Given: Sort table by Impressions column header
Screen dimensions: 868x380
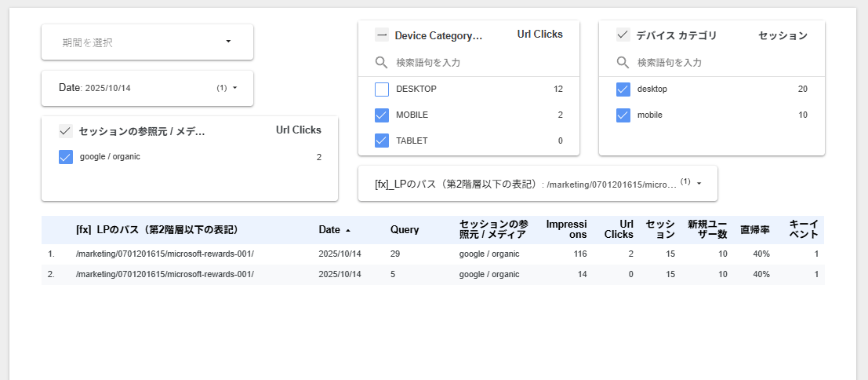Looking at the screenshot, I should (x=566, y=229).
